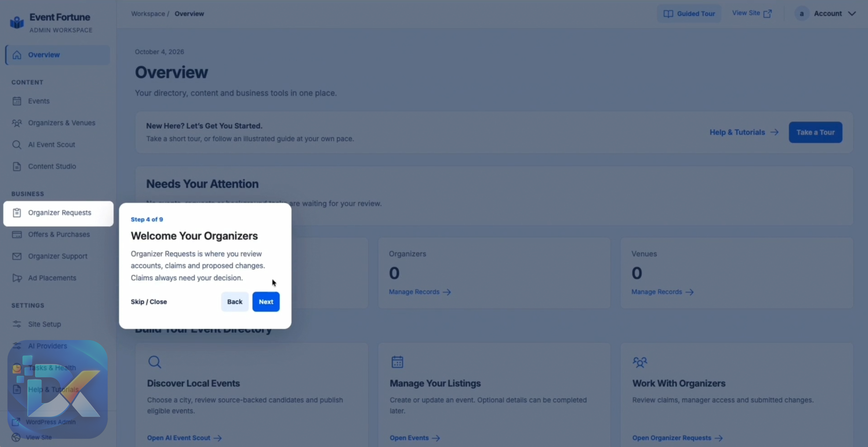Open Help & Tutorials link in banner
The height and width of the screenshot is (447, 868).
(744, 132)
